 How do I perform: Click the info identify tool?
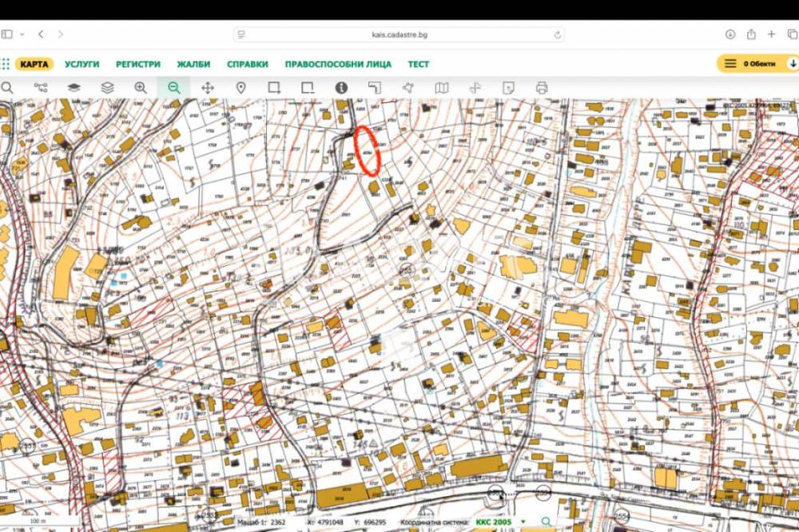[341, 88]
